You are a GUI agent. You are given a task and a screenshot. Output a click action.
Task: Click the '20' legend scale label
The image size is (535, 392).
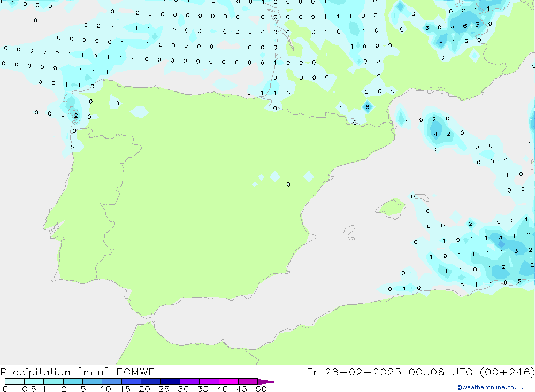coord(144,389)
